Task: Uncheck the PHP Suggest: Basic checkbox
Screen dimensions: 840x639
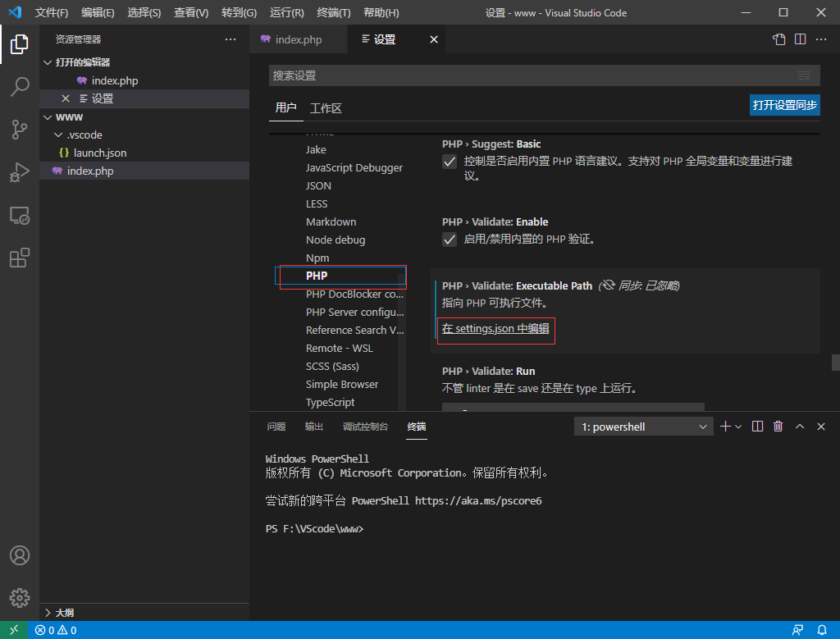Action: (449, 162)
